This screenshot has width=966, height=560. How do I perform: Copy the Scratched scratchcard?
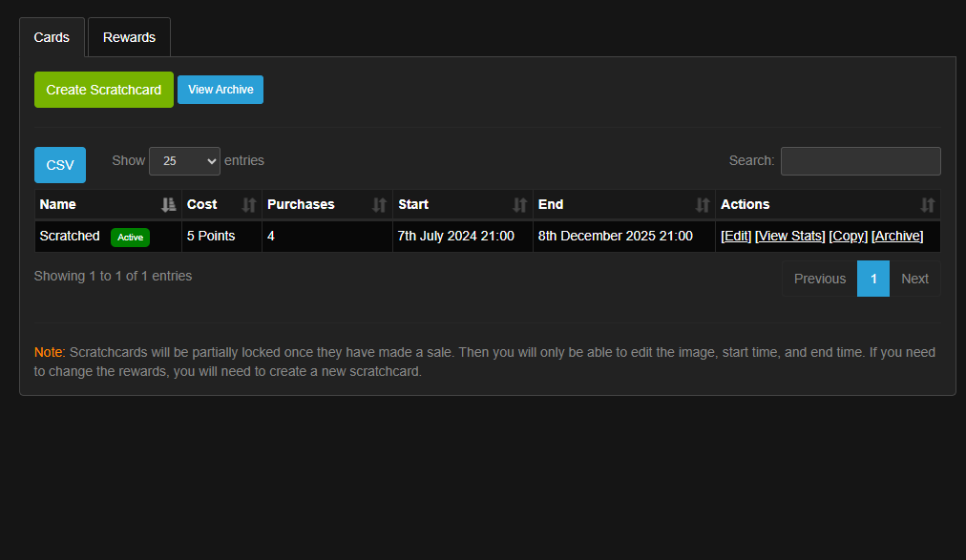[x=848, y=236]
